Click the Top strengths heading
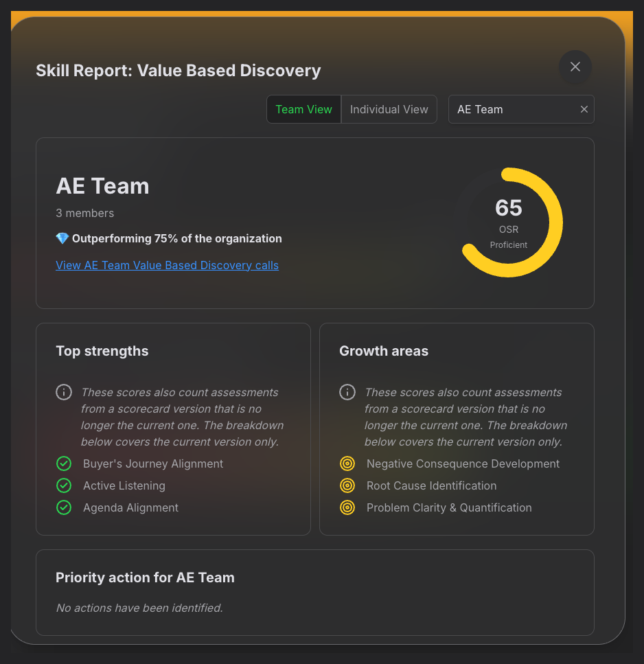Viewport: 644px width, 664px height. point(102,351)
